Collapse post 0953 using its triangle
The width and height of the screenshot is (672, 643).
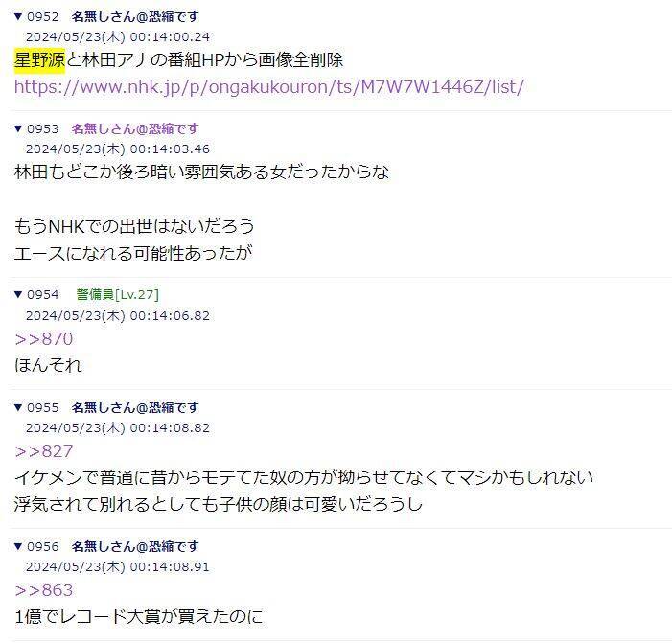(x=18, y=128)
